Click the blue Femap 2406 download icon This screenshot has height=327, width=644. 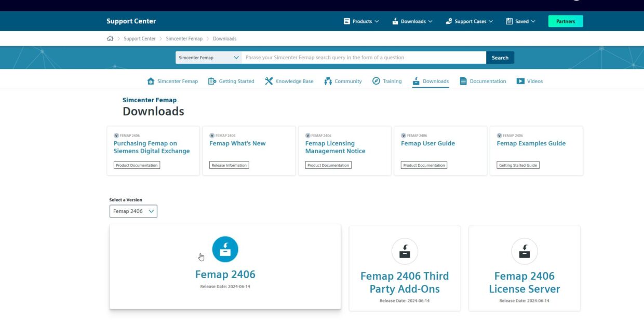225,249
